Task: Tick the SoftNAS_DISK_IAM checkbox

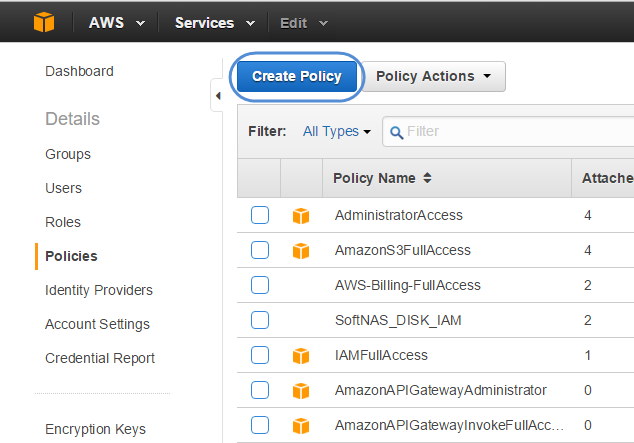Action: point(260,320)
